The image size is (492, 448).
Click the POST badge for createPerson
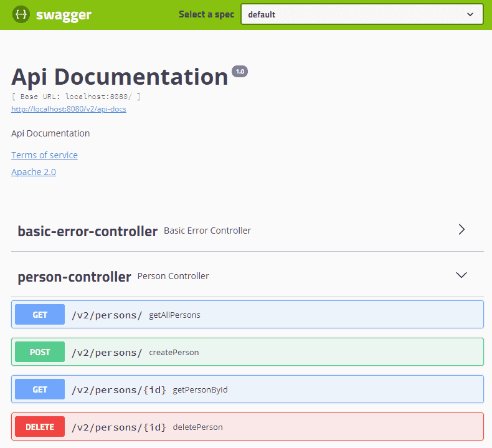coord(40,352)
